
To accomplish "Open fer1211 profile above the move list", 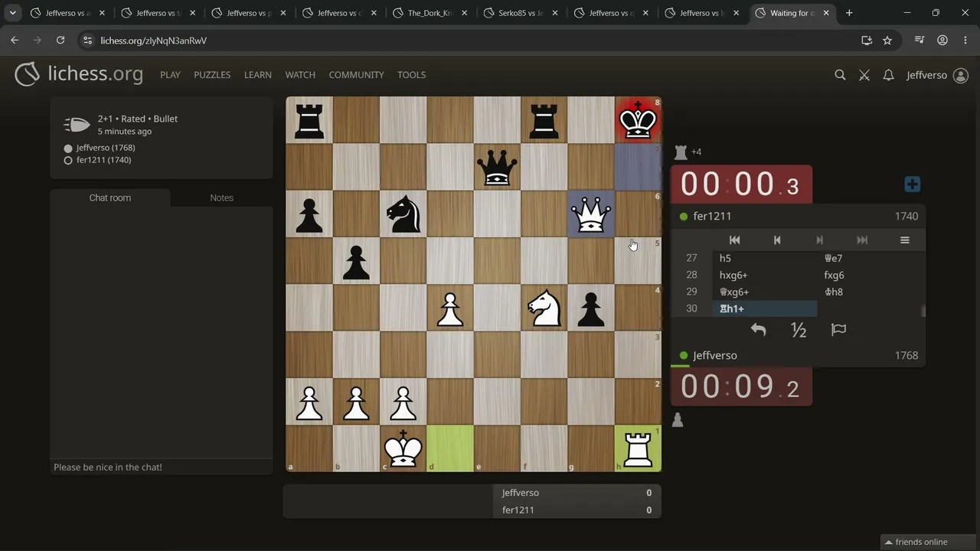I will (712, 217).
